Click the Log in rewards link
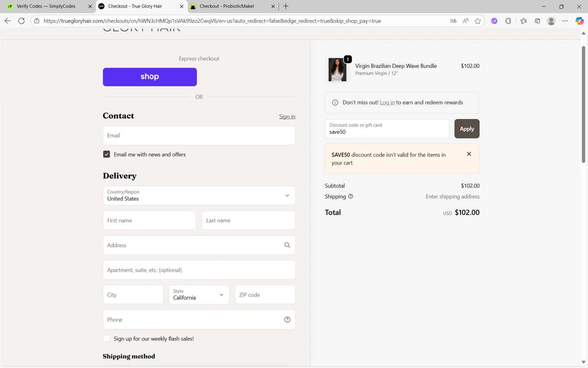This screenshot has width=588, height=368. click(387, 102)
